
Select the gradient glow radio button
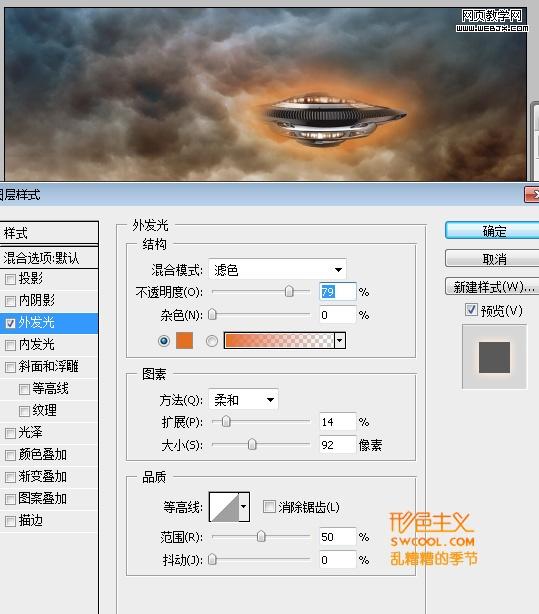[212, 341]
